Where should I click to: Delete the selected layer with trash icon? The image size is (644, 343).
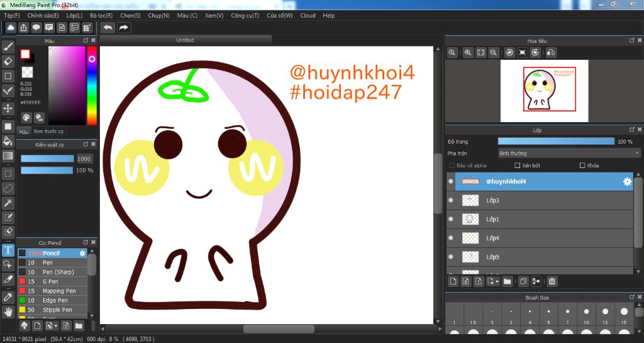point(552,281)
